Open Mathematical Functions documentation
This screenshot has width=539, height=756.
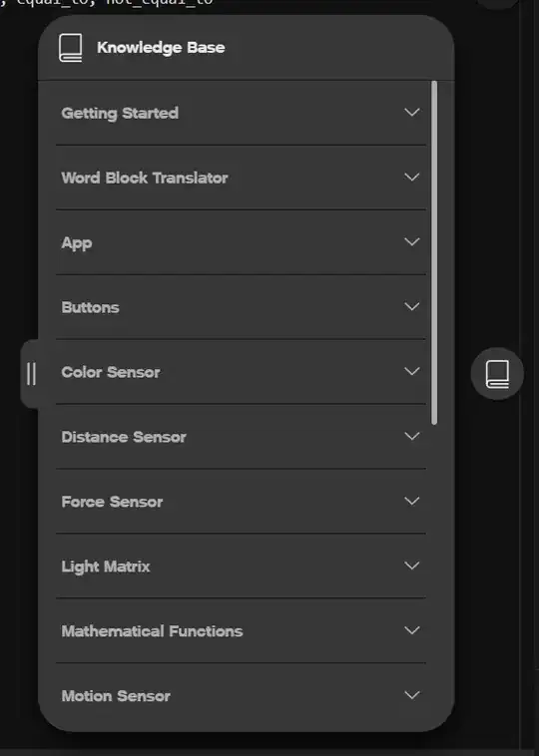241,631
